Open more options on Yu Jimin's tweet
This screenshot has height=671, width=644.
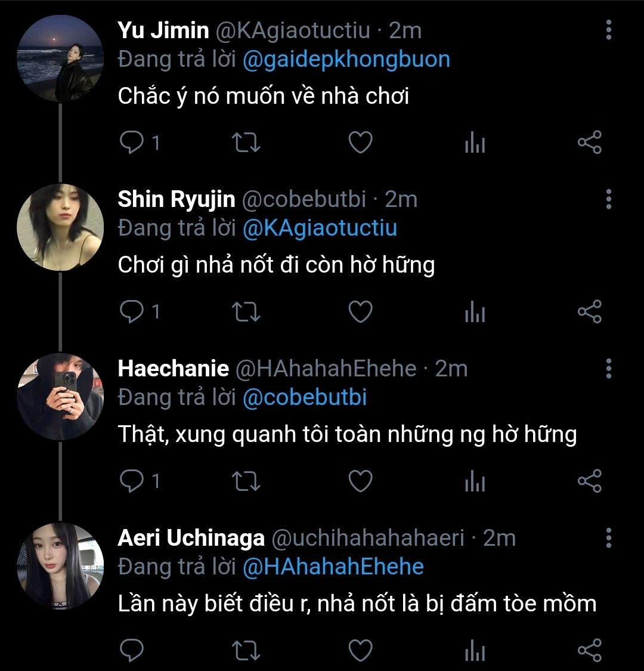point(608,30)
